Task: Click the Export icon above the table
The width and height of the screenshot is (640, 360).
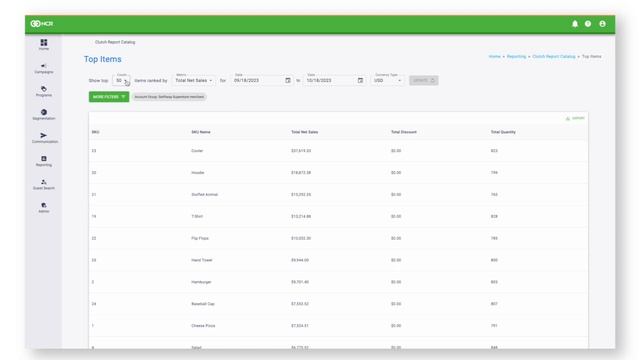Action: tap(575, 118)
